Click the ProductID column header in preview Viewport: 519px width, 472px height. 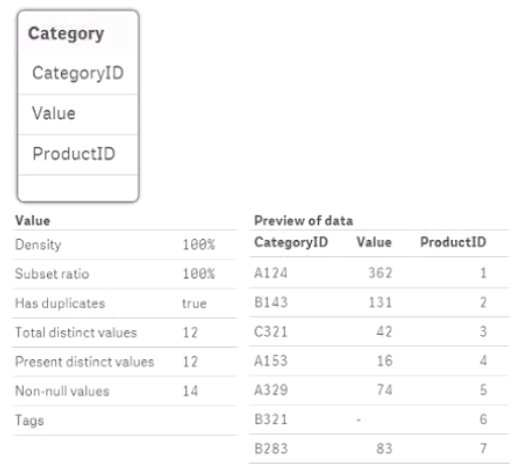click(x=453, y=242)
